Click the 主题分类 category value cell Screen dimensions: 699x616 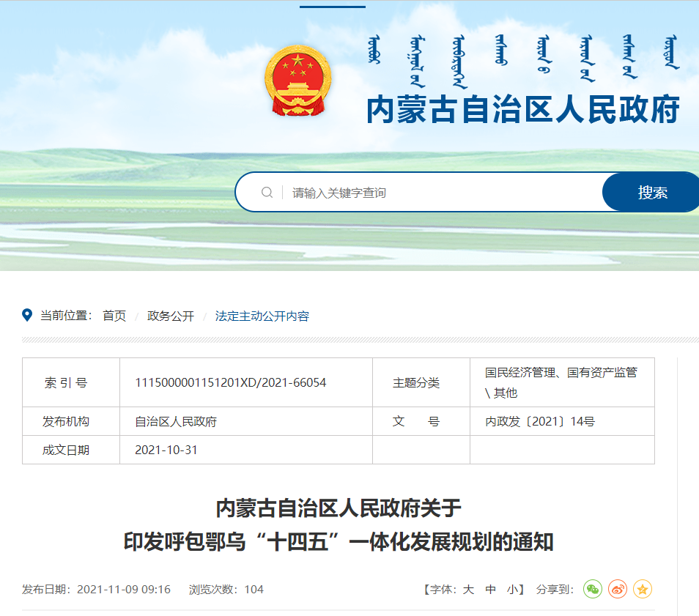561,382
